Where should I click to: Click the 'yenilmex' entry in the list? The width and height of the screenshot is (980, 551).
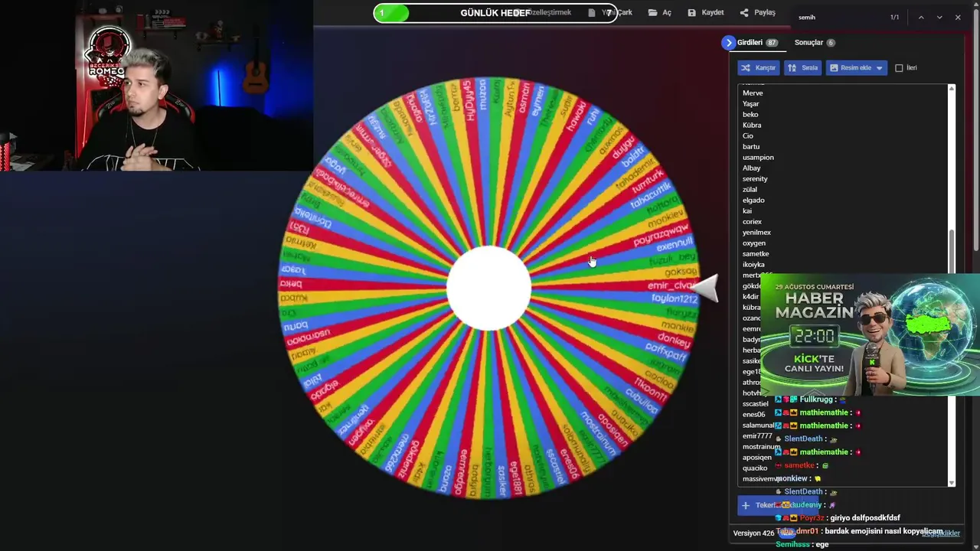[756, 233]
